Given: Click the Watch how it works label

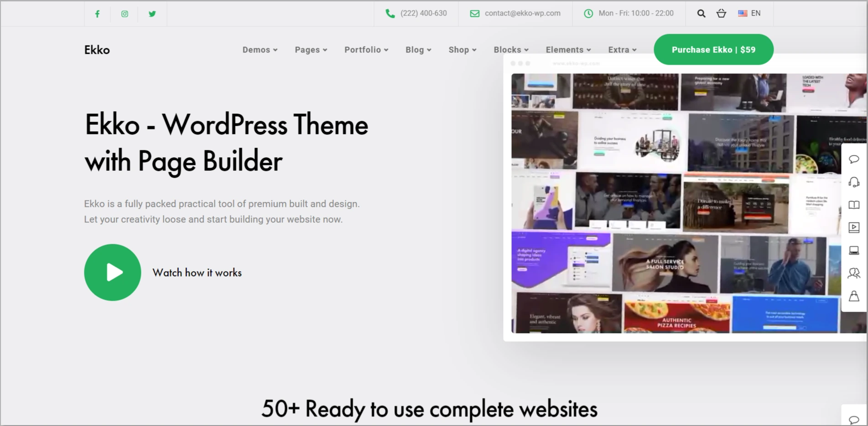Looking at the screenshot, I should click(197, 272).
